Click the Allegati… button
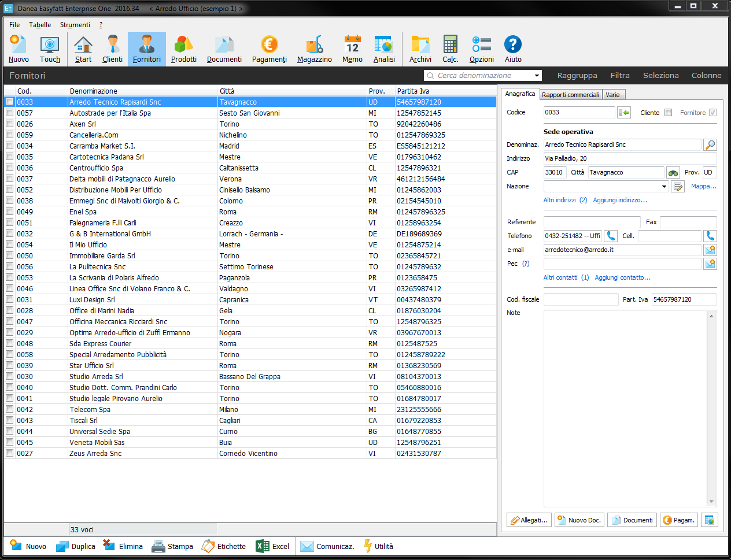The image size is (731, 560). [529, 520]
